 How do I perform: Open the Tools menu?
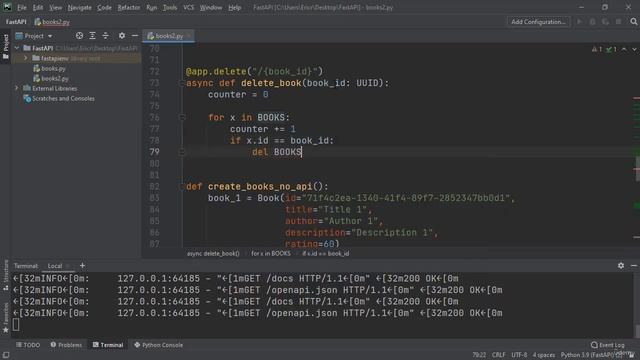tap(170, 7)
